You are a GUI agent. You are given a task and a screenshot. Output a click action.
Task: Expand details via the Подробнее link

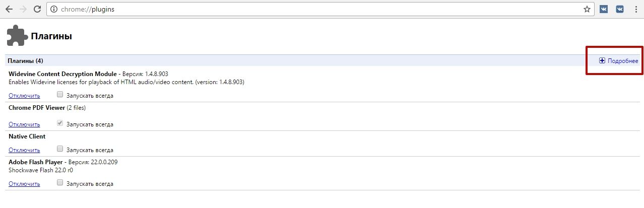[x=623, y=61]
